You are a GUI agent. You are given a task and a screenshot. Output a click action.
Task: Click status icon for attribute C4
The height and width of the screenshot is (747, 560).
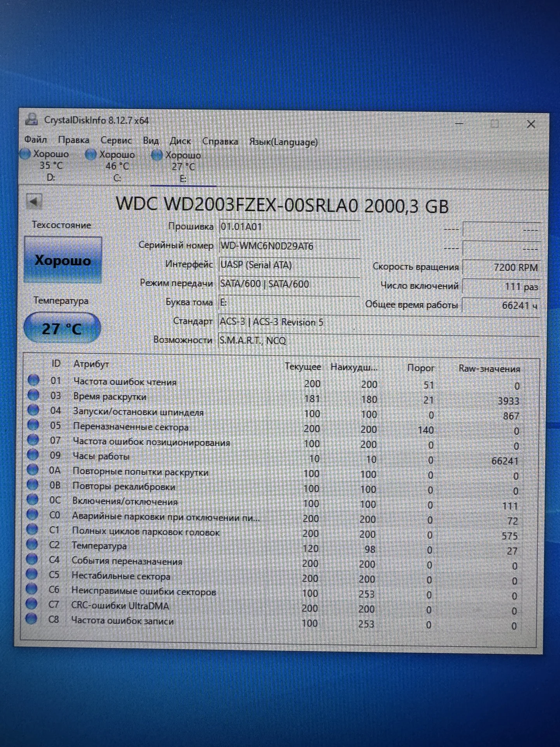click(31, 559)
